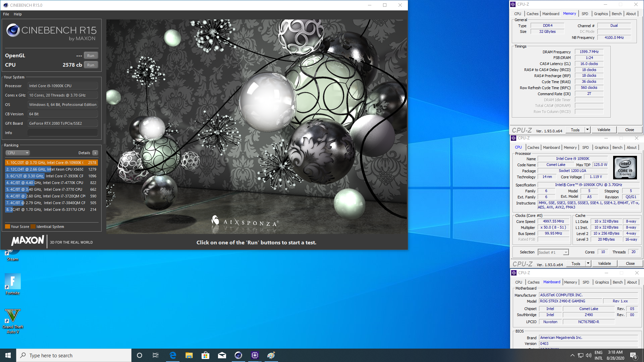Open About tab in top CPU-Z window

pyautogui.click(x=631, y=14)
